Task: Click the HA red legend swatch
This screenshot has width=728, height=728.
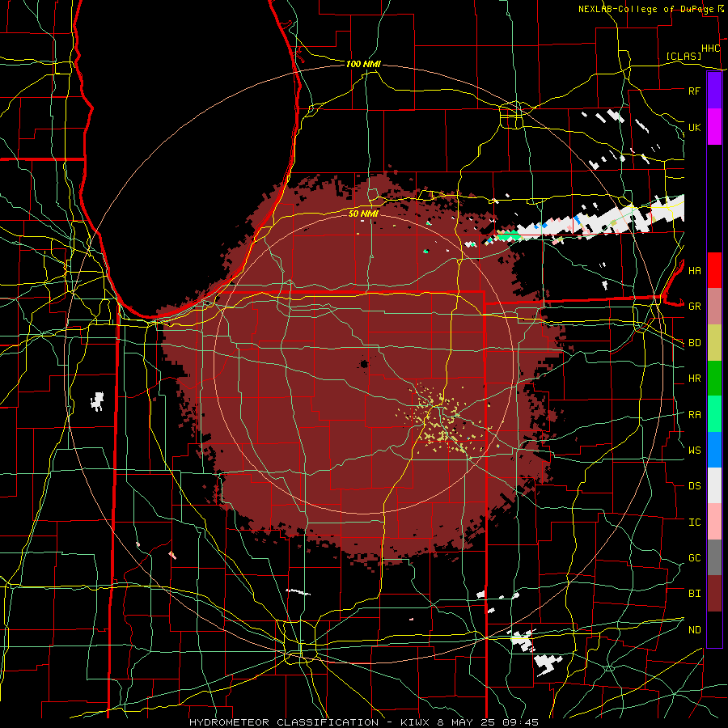Action: click(x=714, y=270)
